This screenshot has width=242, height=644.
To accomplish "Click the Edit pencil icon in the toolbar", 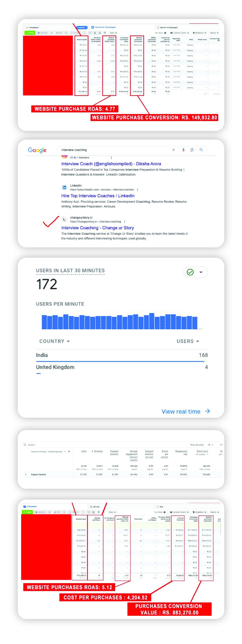I will (58, 33).
